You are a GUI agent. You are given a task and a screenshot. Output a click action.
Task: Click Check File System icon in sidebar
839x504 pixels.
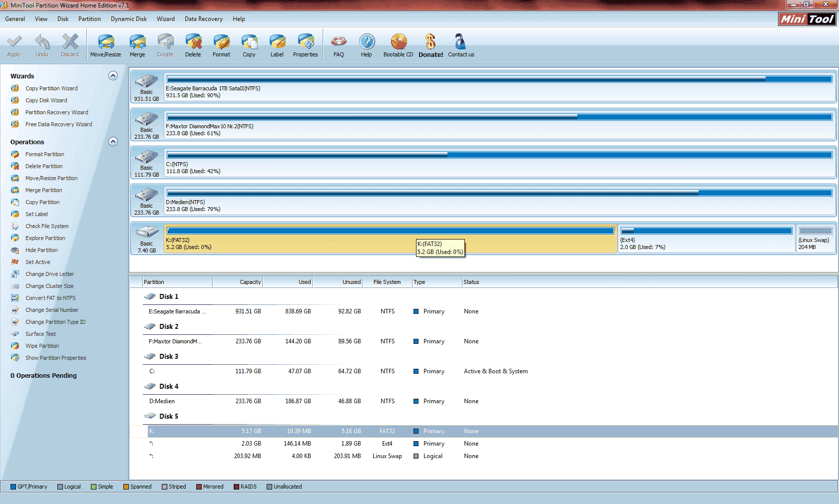pos(15,226)
